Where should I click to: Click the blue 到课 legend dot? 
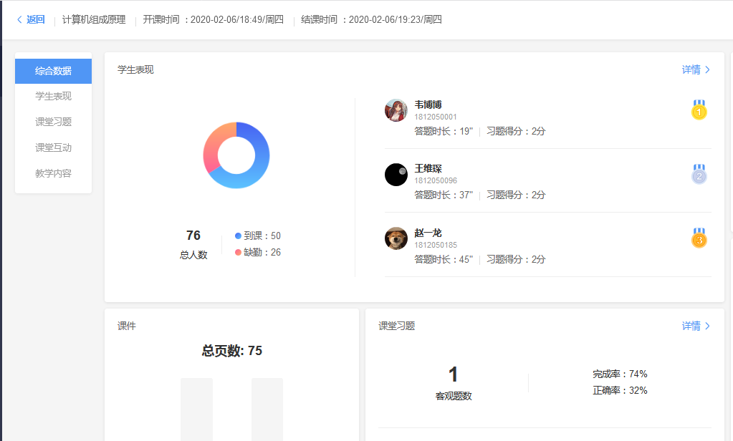(238, 236)
